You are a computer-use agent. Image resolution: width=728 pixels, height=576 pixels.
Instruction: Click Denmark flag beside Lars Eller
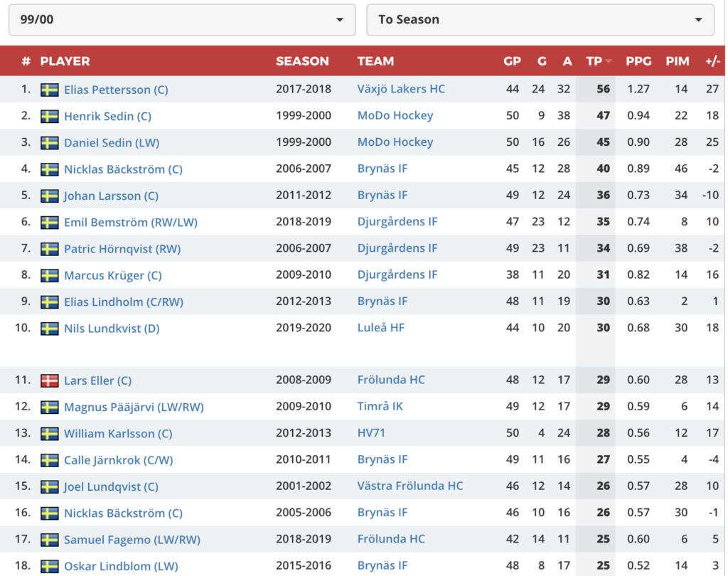(49, 380)
